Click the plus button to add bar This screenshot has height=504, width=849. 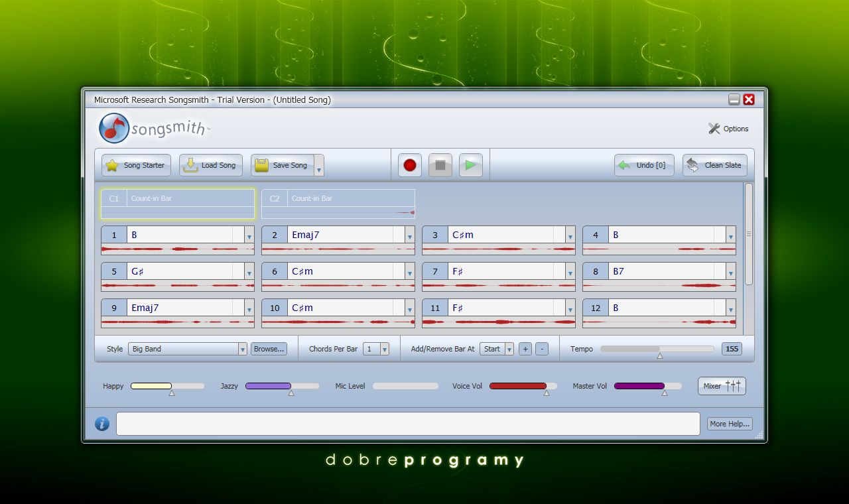tap(525, 349)
